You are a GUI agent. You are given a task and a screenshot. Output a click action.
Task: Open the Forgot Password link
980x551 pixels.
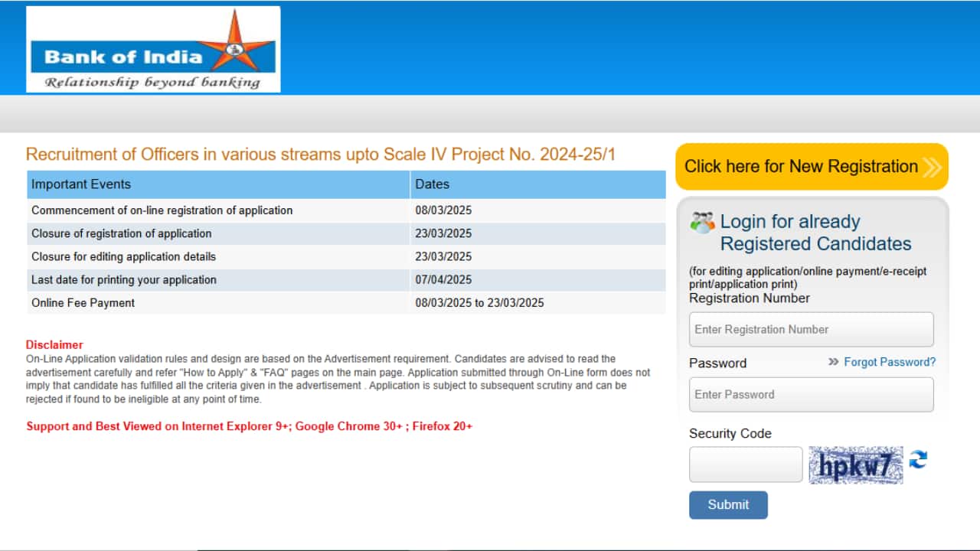pyautogui.click(x=890, y=362)
